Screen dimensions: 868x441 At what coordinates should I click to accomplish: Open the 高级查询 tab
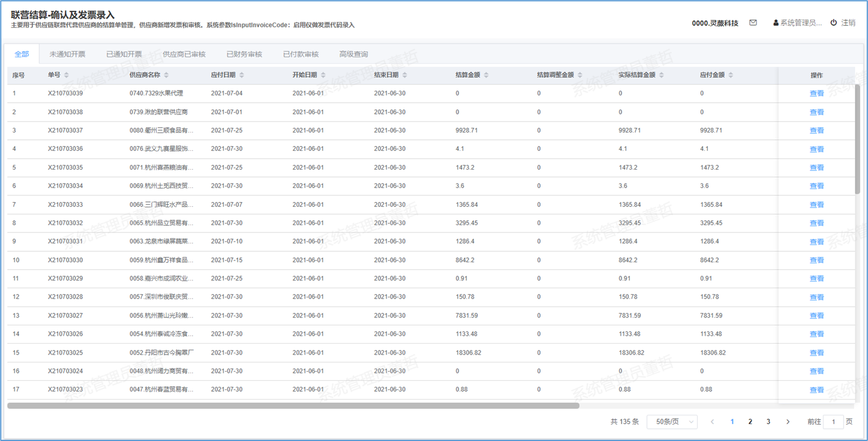(353, 54)
